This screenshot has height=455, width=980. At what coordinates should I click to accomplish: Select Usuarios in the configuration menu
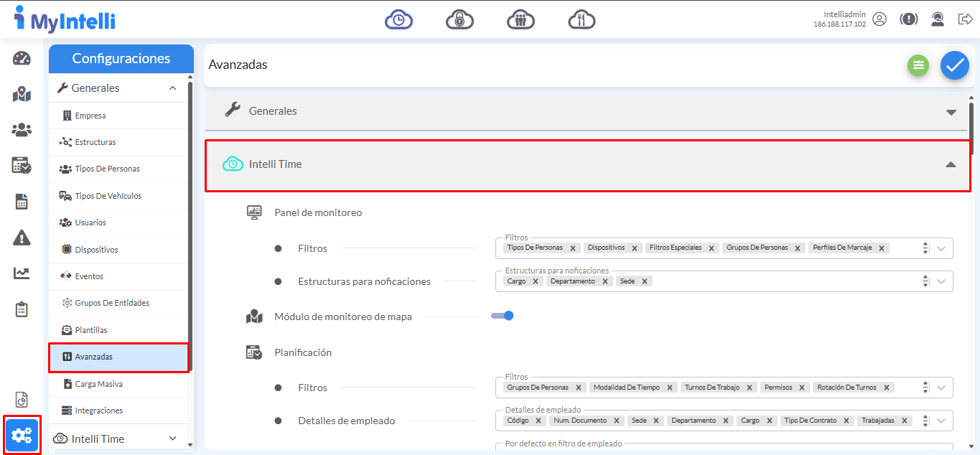click(90, 222)
